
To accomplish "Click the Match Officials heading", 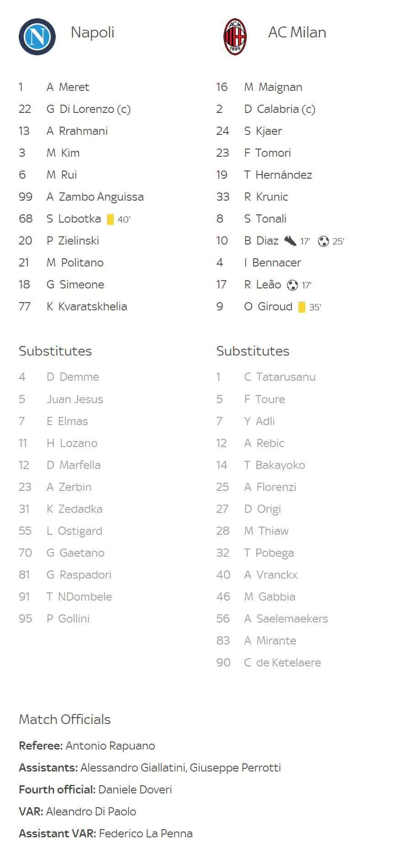I will click(64, 719).
